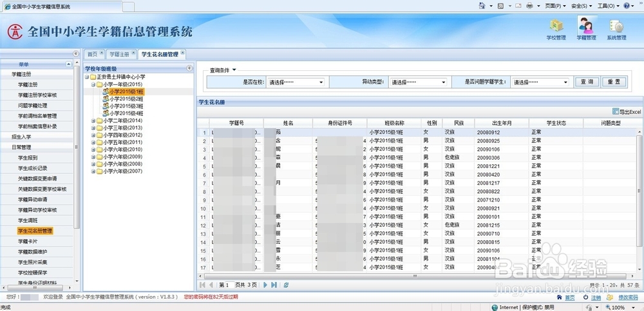This screenshot has height=311, width=644.
Task: Close the 学籍注册 tab
Action: [133, 53]
